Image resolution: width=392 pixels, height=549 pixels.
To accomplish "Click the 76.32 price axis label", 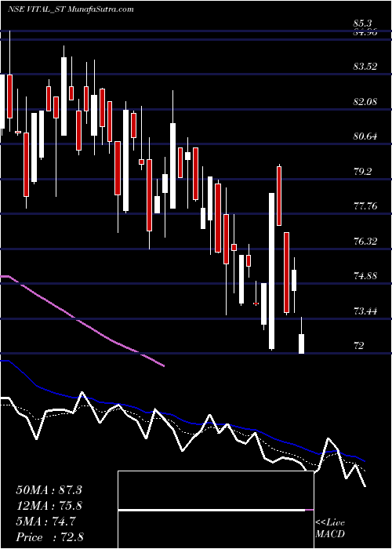I will pyautogui.click(x=365, y=241).
